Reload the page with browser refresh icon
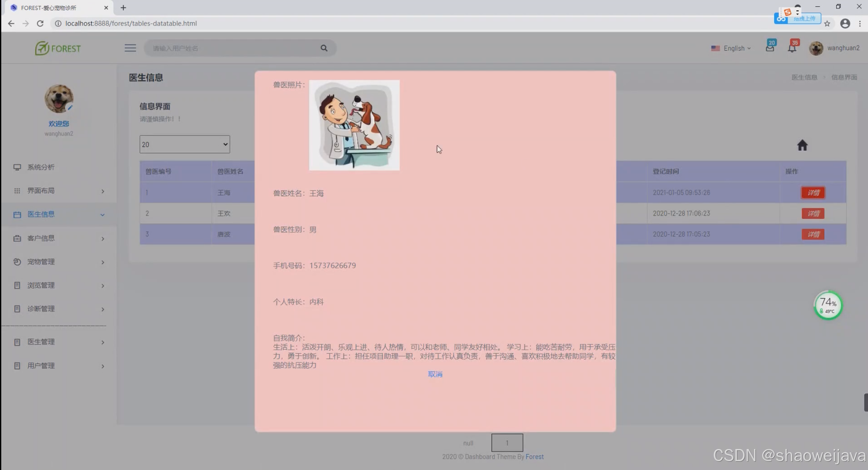Image resolution: width=868 pixels, height=470 pixels. point(40,23)
